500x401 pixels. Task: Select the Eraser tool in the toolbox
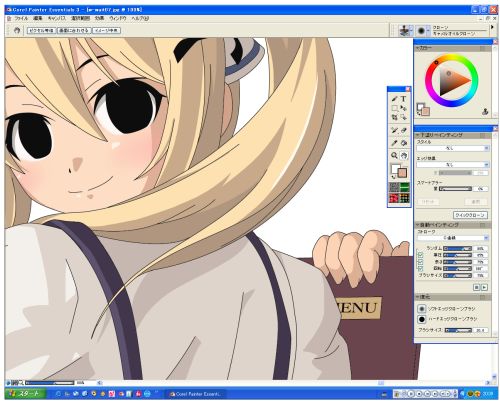click(x=404, y=130)
